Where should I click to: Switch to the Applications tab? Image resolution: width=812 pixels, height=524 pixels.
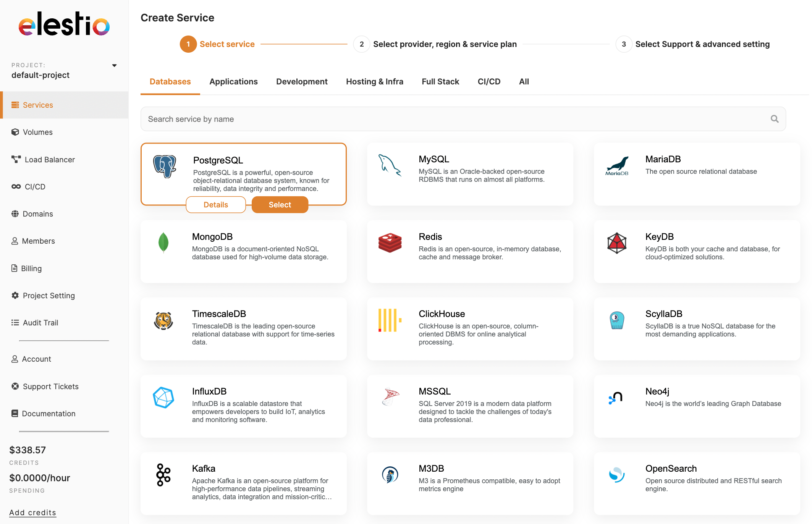pos(233,82)
